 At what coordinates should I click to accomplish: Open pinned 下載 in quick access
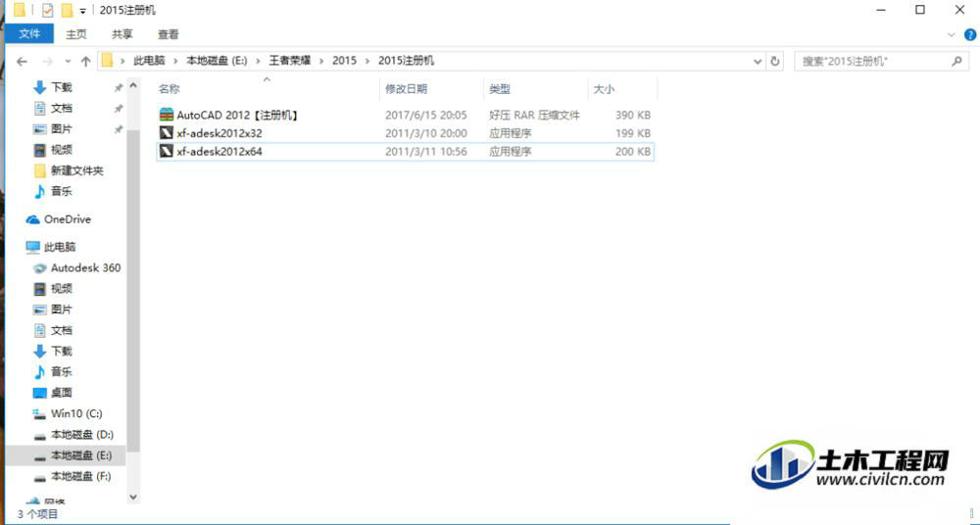pos(61,87)
